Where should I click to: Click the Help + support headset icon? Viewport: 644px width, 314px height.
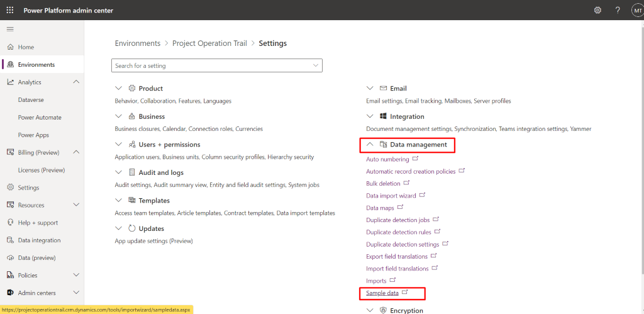[11, 223]
